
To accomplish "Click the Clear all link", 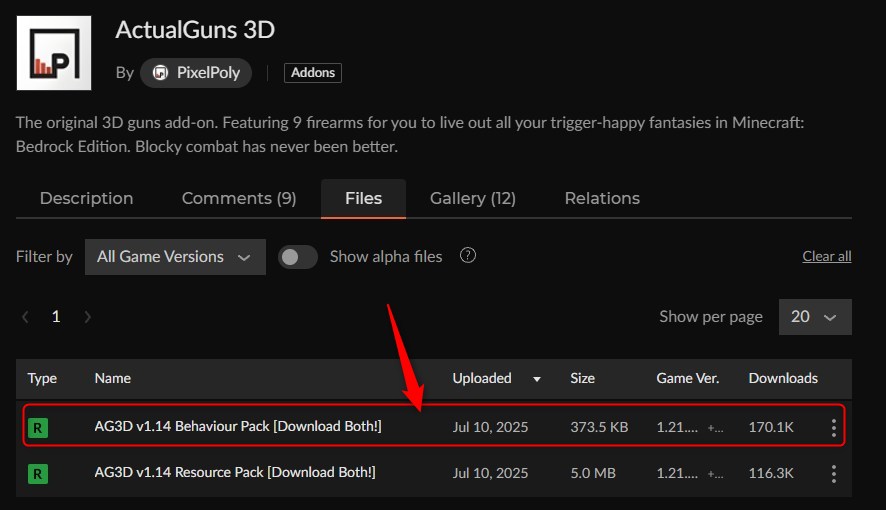I will pyautogui.click(x=827, y=256).
